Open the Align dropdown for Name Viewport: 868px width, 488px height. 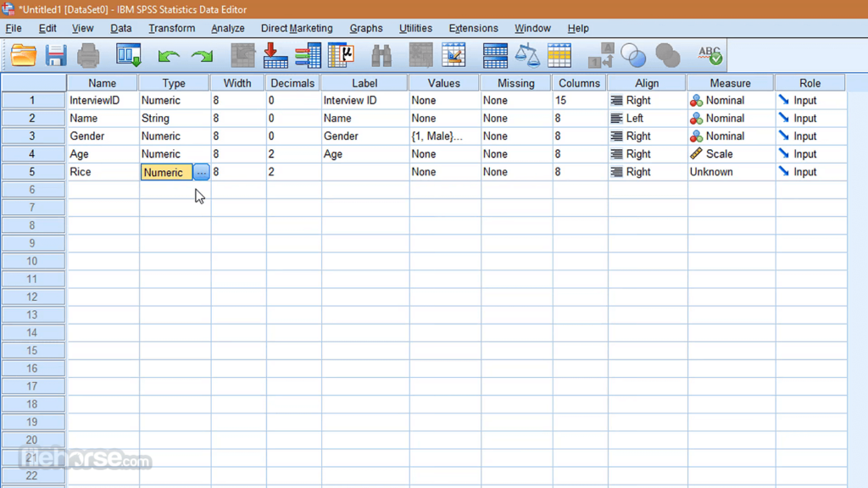[x=647, y=118]
